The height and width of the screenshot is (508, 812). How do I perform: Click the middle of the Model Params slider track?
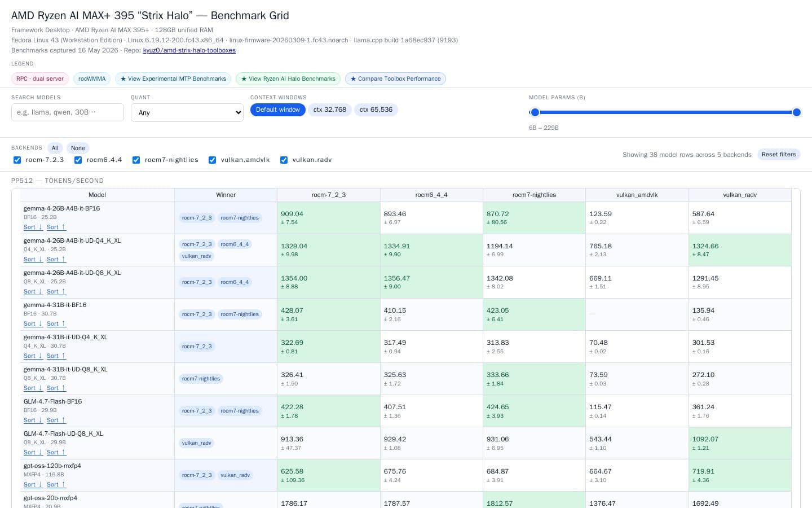[x=665, y=112]
